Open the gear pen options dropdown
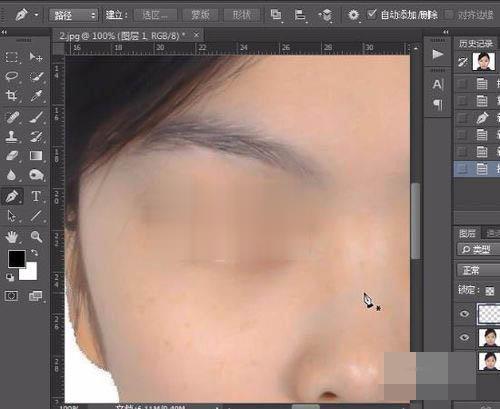The width and height of the screenshot is (500, 409). [354, 15]
